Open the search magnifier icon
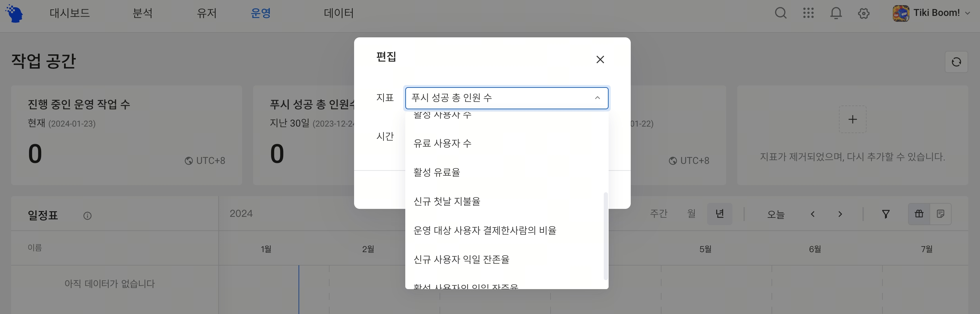Screen dimensions: 980x314 [781, 13]
